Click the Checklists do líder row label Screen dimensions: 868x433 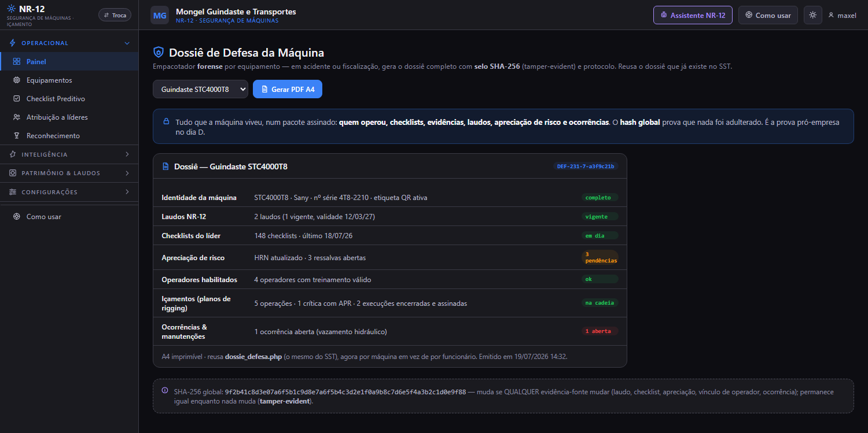click(191, 236)
